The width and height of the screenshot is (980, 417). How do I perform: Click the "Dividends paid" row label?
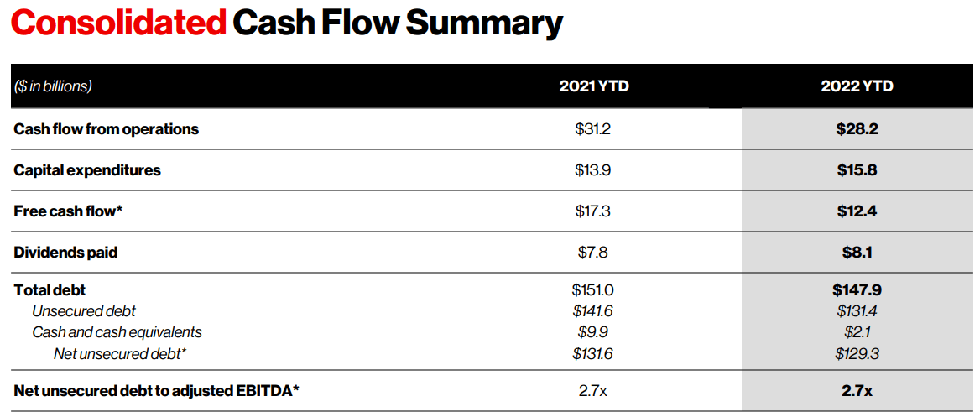click(65, 253)
